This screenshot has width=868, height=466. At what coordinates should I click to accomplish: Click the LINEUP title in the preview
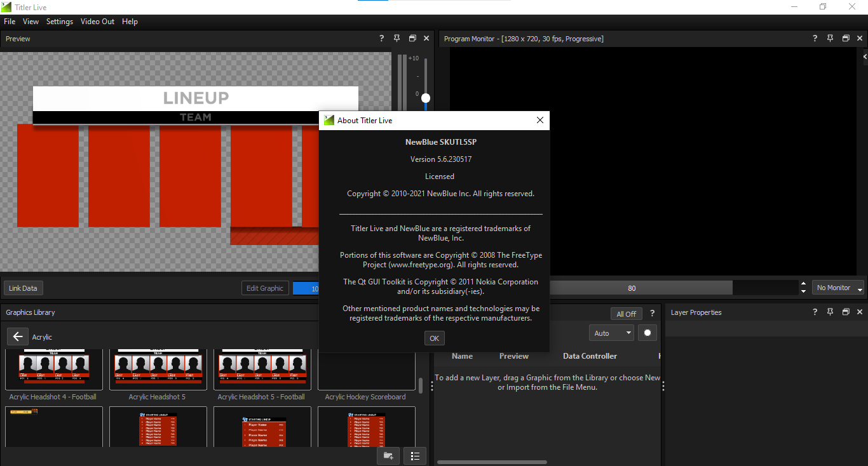(x=196, y=98)
